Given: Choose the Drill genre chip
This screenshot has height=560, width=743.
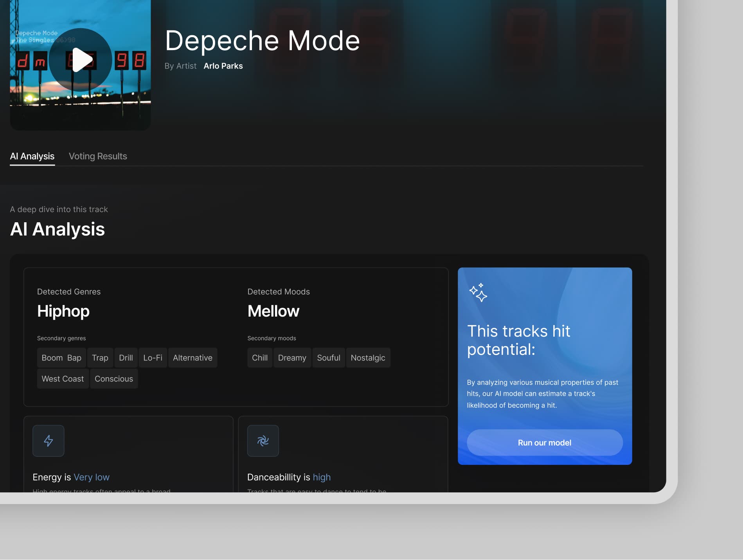Looking at the screenshot, I should (x=126, y=358).
